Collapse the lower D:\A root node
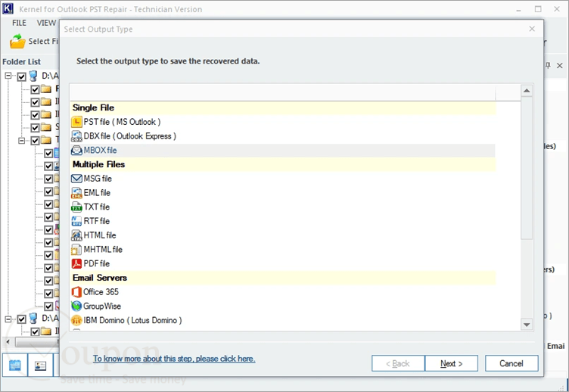The width and height of the screenshot is (569, 392). [x=8, y=319]
